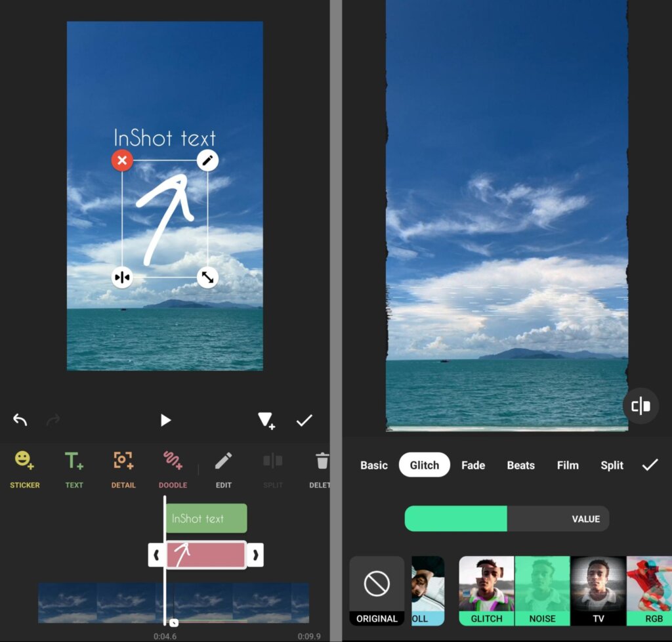Screen dimensions: 672x642
Task: Expand the left handle of the doodle clip
Action: coord(156,555)
